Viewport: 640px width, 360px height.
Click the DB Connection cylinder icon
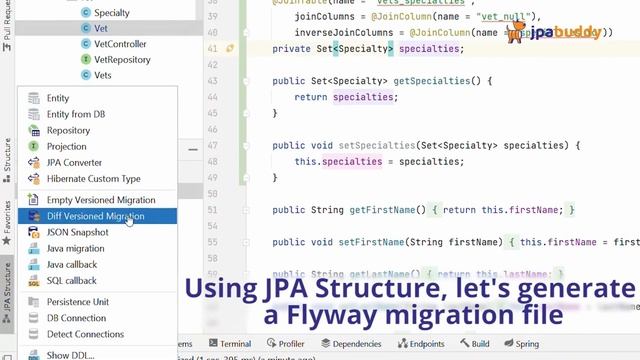click(x=33, y=318)
